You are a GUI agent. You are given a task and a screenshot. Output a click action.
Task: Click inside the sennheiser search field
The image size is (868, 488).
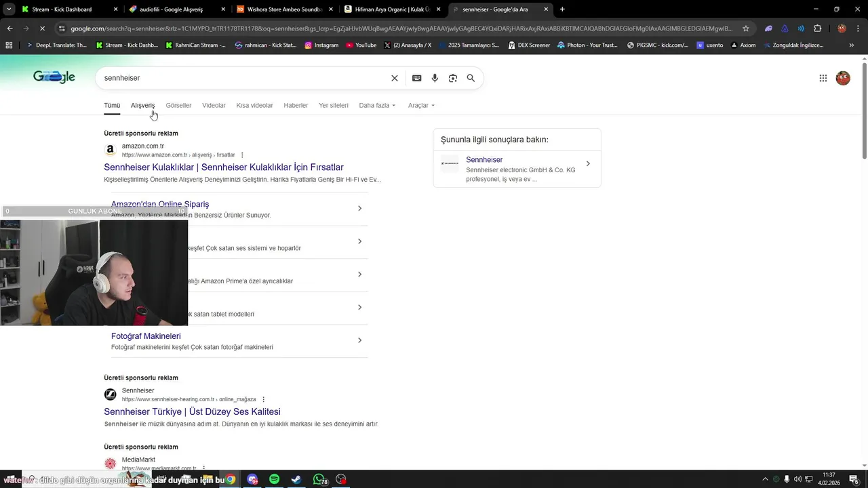pyautogui.click(x=244, y=78)
